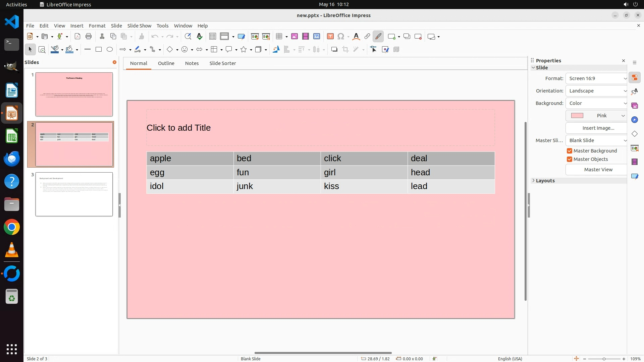The width and height of the screenshot is (644, 362).
Task: Click the Display Grid toolbar icon
Action: click(213, 37)
